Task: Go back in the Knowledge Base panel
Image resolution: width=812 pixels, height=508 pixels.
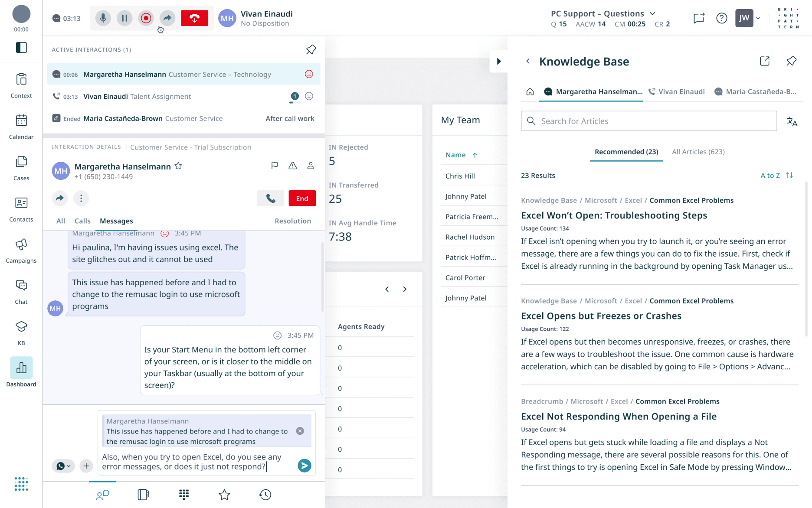Action: 528,61
